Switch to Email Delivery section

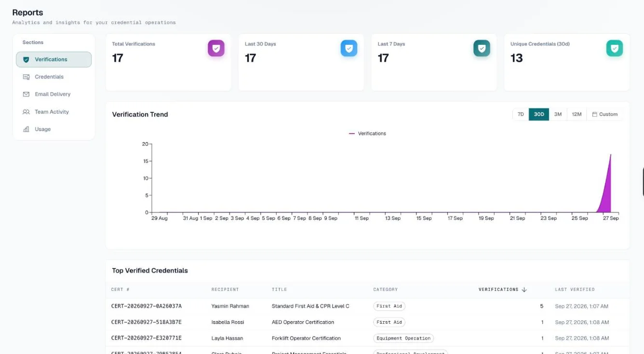pos(54,95)
